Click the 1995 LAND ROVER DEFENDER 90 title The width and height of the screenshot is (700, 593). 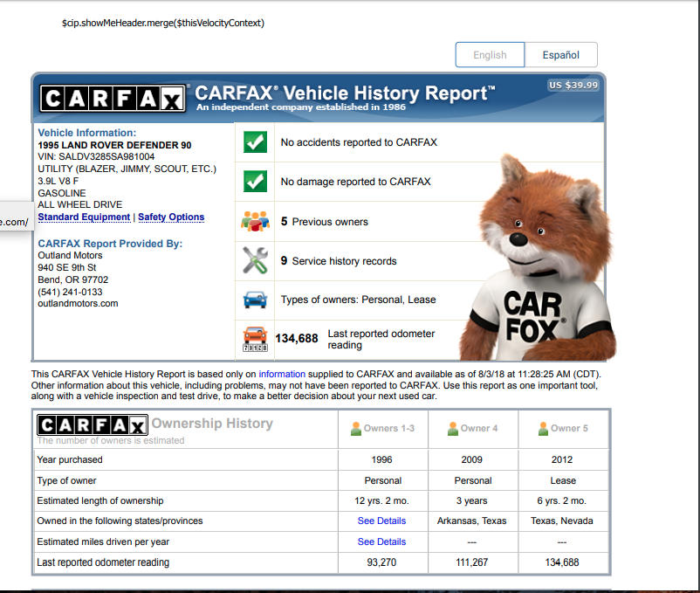click(114, 145)
